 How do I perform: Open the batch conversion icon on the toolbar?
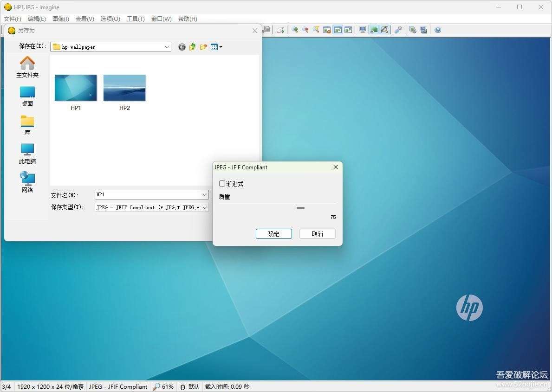(412, 29)
